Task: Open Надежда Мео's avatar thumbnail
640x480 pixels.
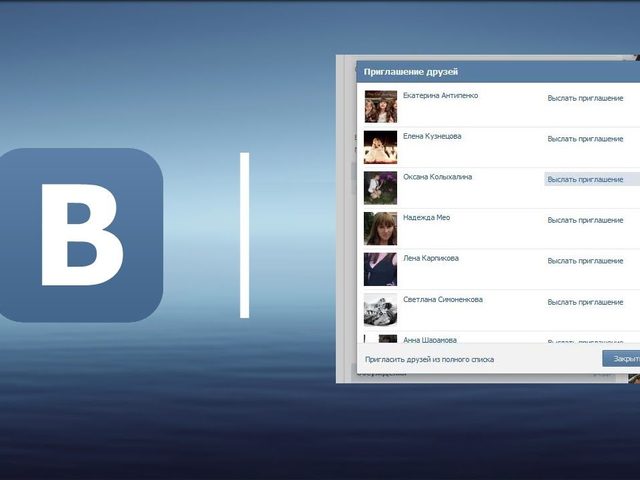Action: 380,229
